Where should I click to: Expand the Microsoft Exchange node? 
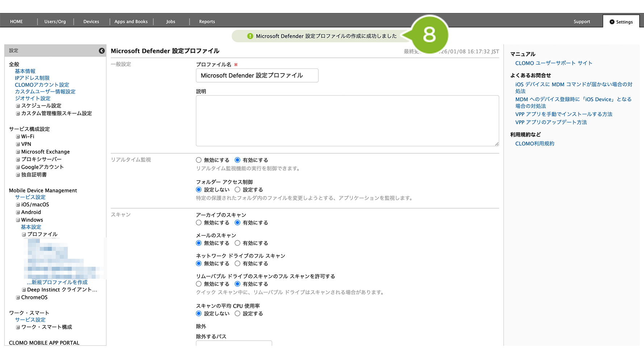(x=18, y=152)
